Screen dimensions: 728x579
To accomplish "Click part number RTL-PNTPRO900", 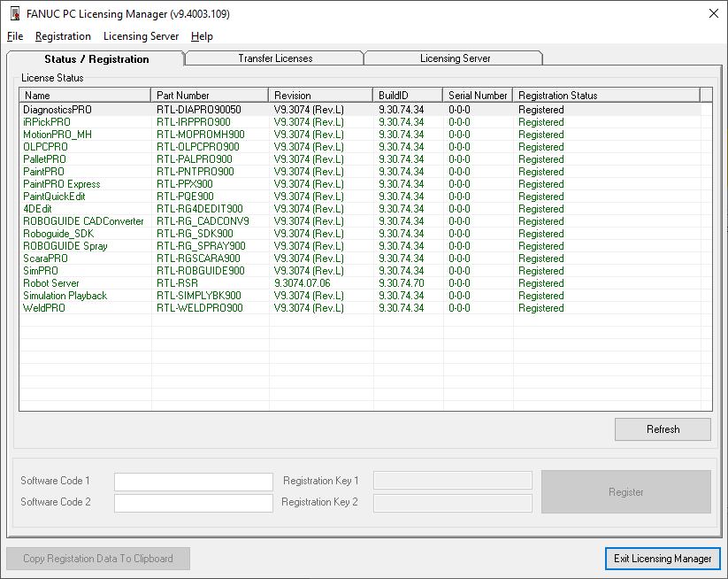I will (195, 172).
